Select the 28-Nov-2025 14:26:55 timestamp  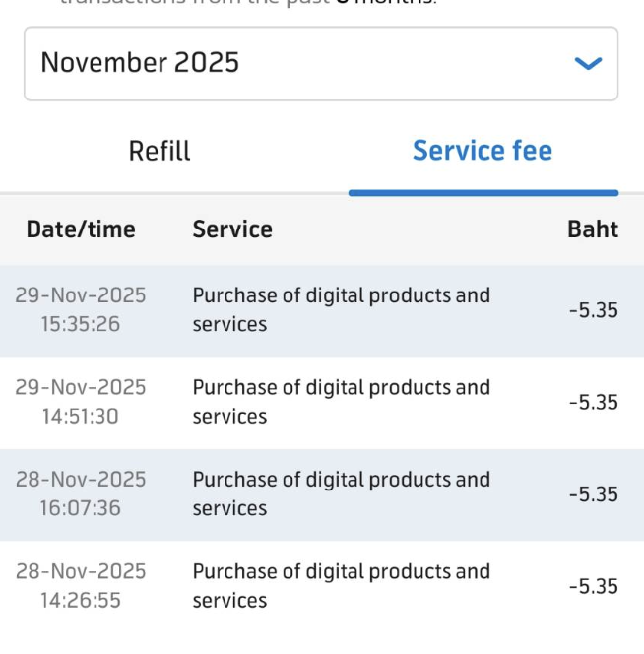click(81, 586)
